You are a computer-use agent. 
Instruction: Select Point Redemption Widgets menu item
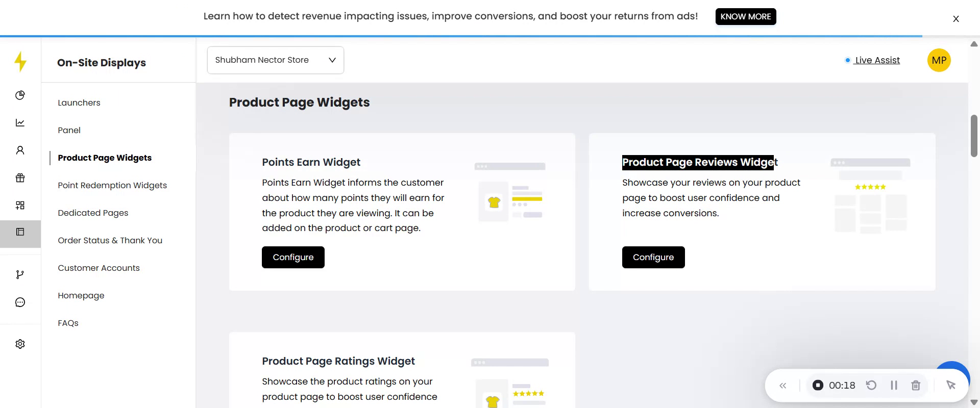[112, 185]
